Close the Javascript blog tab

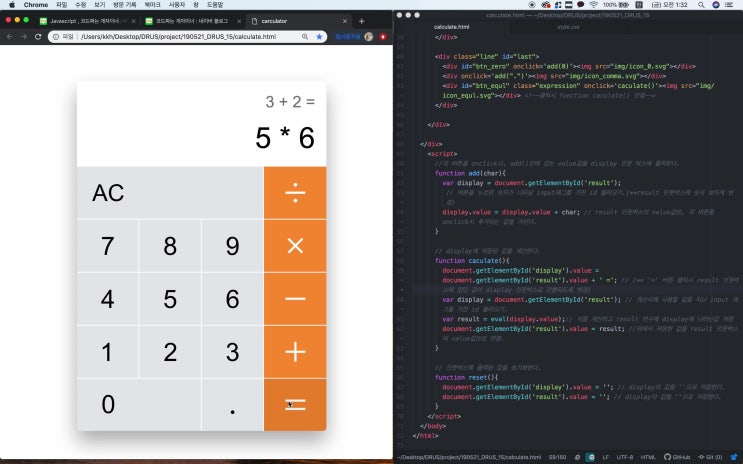pyautogui.click(x=133, y=21)
